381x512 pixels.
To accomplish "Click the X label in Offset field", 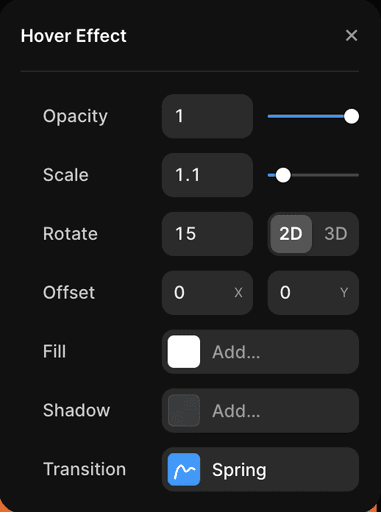I will tap(238, 293).
